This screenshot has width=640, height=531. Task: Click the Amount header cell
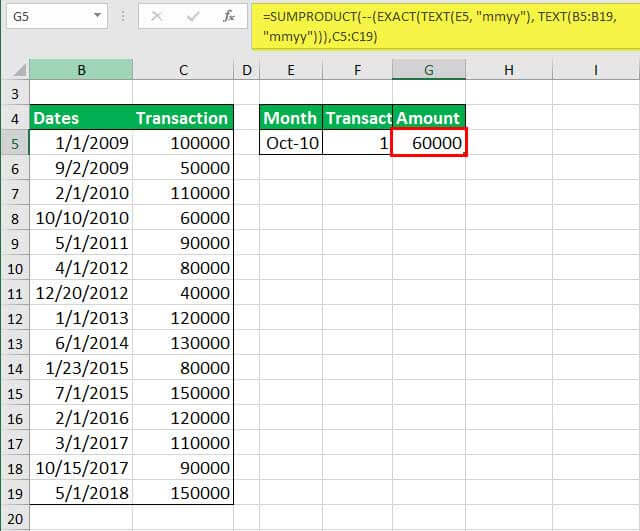(429, 118)
